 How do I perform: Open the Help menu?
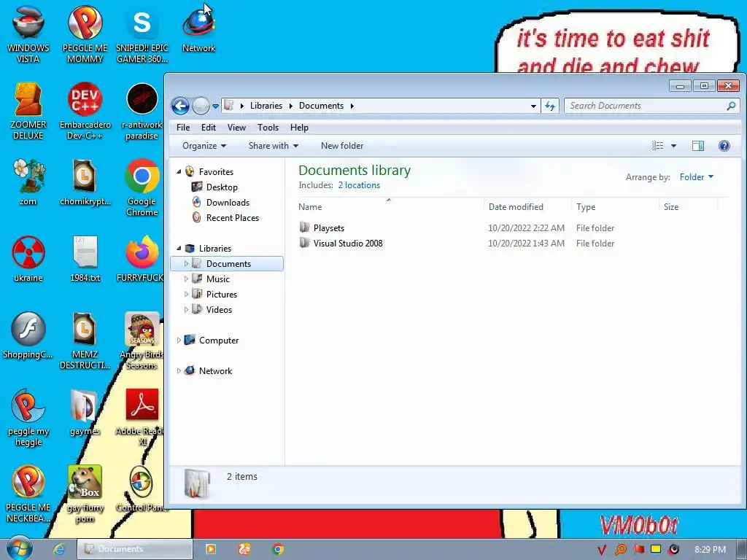pyautogui.click(x=299, y=128)
